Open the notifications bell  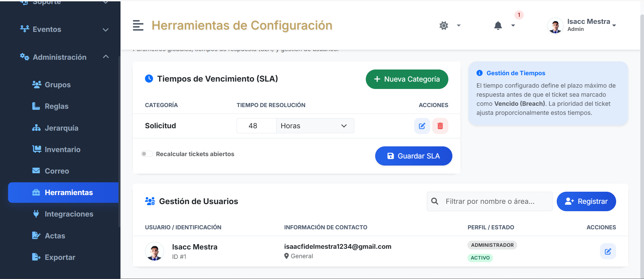coord(498,26)
